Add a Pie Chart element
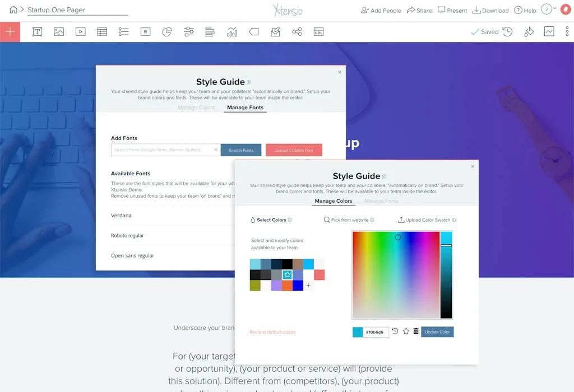Viewport: 574px width, 392px height. coord(166,31)
